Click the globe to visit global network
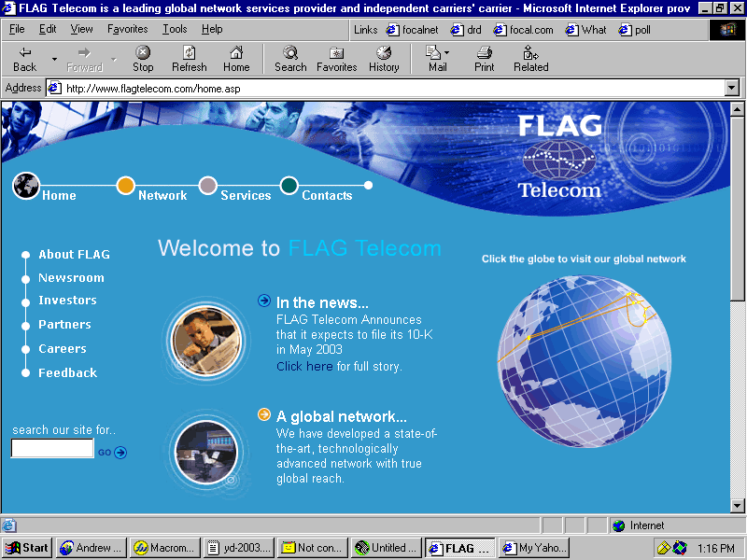The height and width of the screenshot is (560, 747). [585, 361]
